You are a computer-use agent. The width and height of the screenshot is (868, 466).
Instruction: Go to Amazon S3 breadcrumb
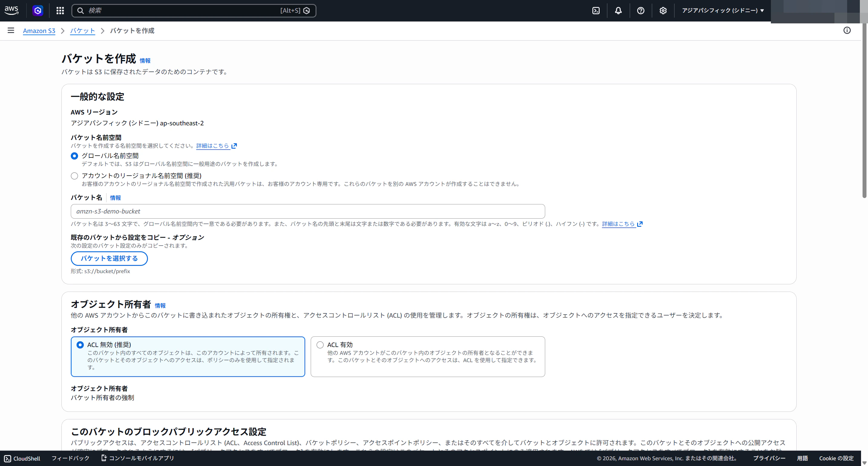click(39, 31)
